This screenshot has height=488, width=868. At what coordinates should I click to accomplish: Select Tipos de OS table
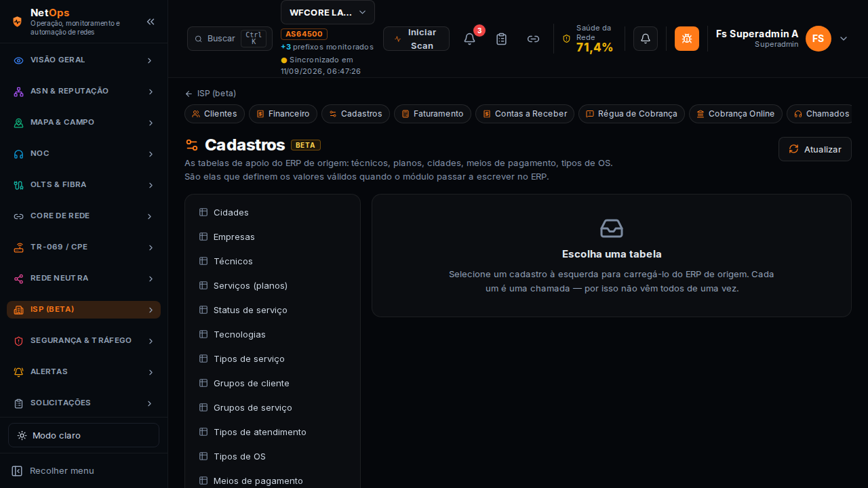tap(273, 456)
